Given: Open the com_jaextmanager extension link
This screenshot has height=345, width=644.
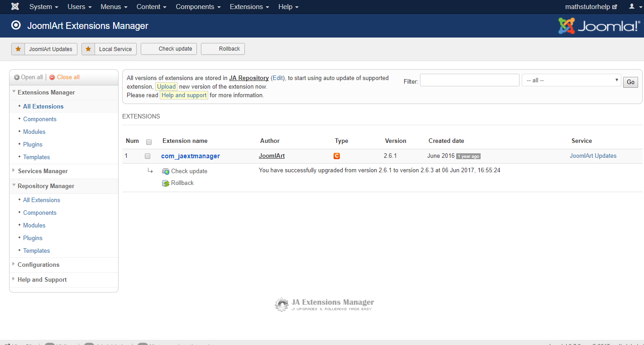Looking at the screenshot, I should click(x=191, y=156).
